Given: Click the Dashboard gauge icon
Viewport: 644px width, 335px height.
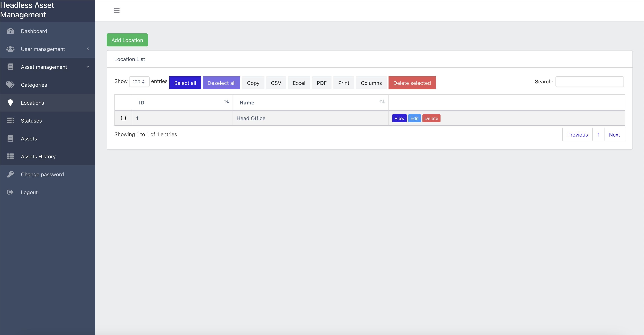Looking at the screenshot, I should (10, 31).
